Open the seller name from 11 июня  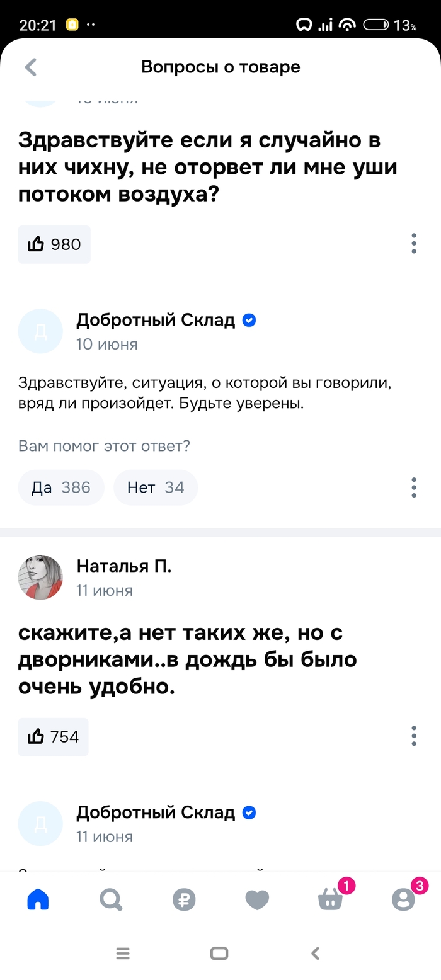(x=156, y=812)
